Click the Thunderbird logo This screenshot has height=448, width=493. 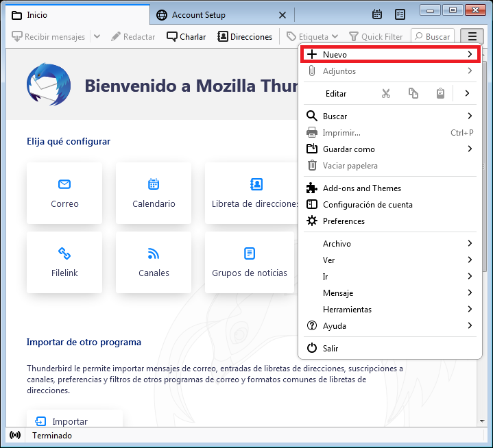coord(49,84)
